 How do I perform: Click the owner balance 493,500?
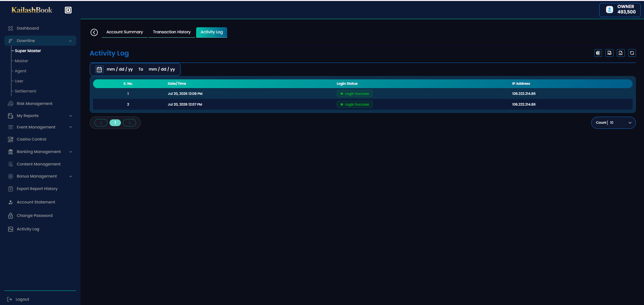[627, 12]
